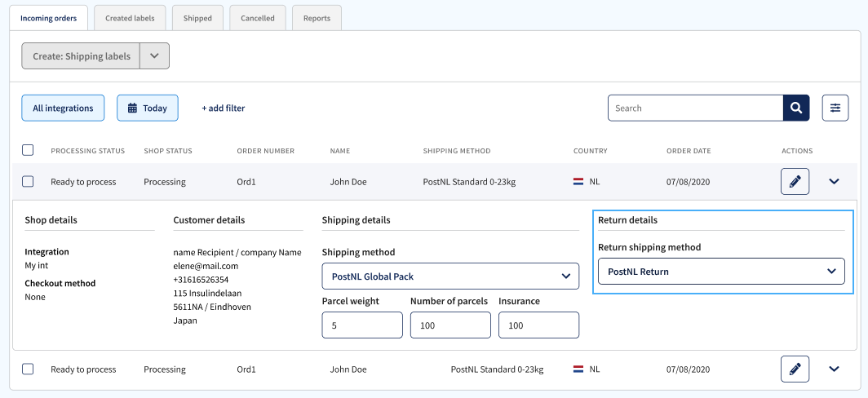Toggle the select-all checkbox in table header
Viewport: 868px width, 398px height.
28,150
